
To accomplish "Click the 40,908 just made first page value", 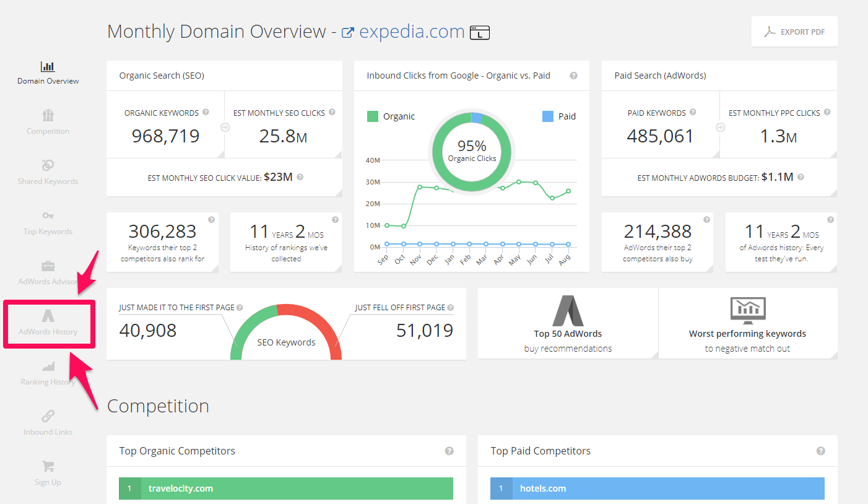I will click(x=148, y=331).
